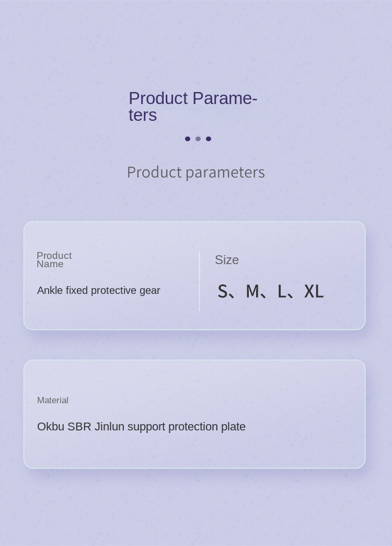Choose size S
Viewport: 392px width, 546px height.
pyautogui.click(x=222, y=291)
